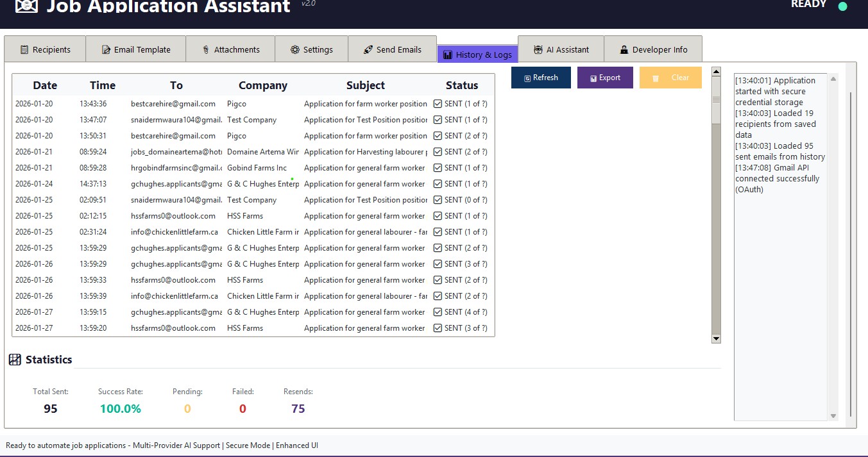Click the paperclip icon on Attachments tab
This screenshot has height=457, width=868.
pos(205,49)
